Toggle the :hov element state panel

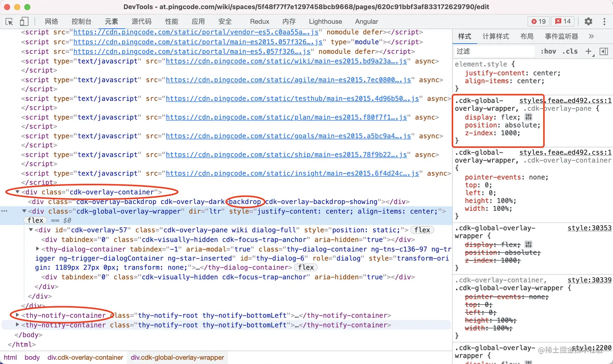tap(548, 51)
